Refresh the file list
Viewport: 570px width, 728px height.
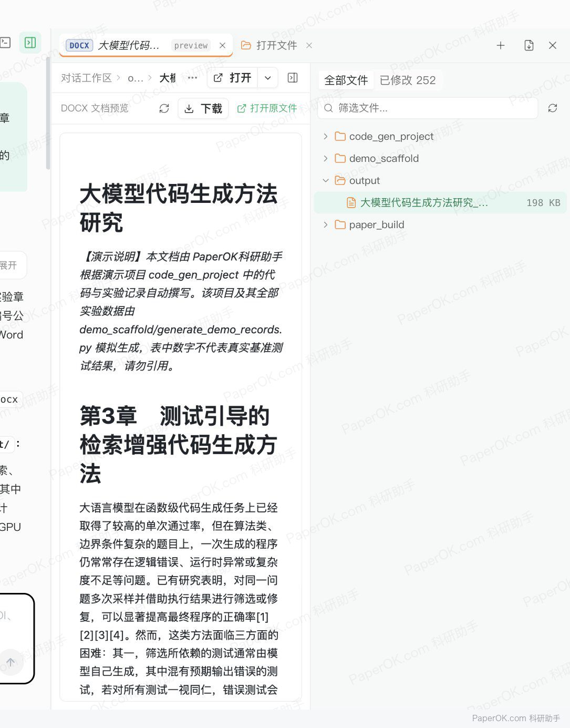click(553, 108)
